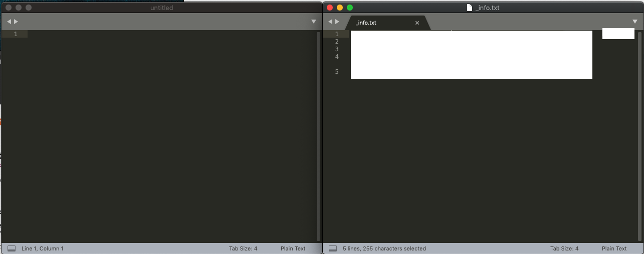Close the _info.txt tab
This screenshot has height=254, width=644.
click(417, 23)
